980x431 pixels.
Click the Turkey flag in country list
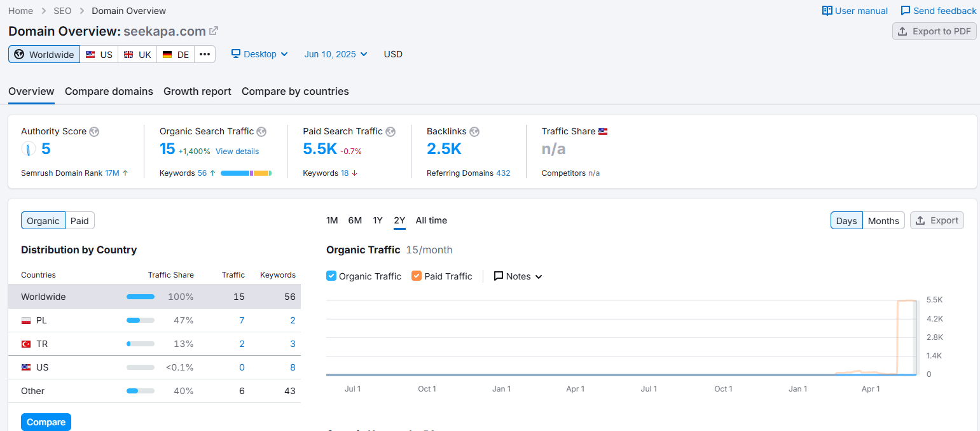(26, 344)
